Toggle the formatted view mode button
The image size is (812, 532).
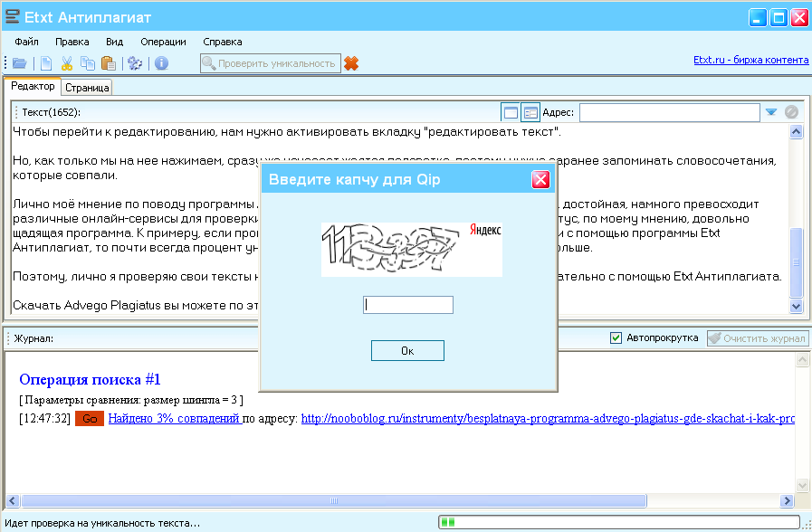pyautogui.click(x=530, y=112)
